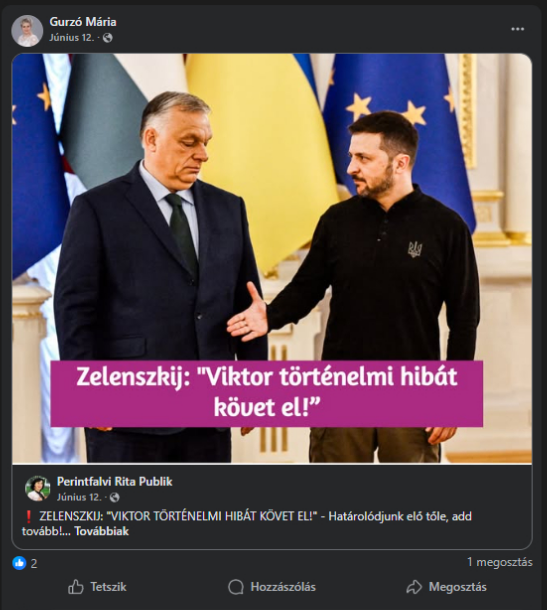Expand the post text with Továbbiak
The width and height of the screenshot is (547, 610).
102,531
